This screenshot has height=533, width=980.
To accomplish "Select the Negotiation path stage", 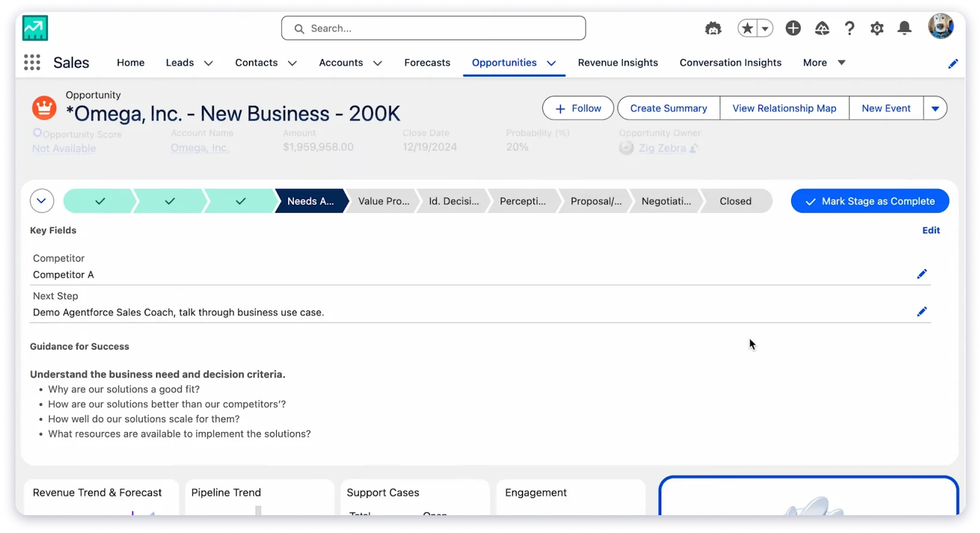I will pyautogui.click(x=666, y=201).
